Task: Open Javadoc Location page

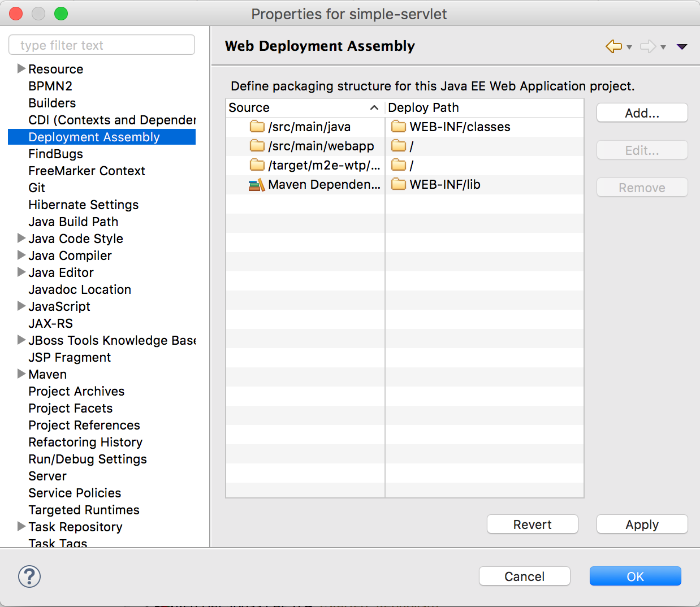Action: click(x=80, y=289)
